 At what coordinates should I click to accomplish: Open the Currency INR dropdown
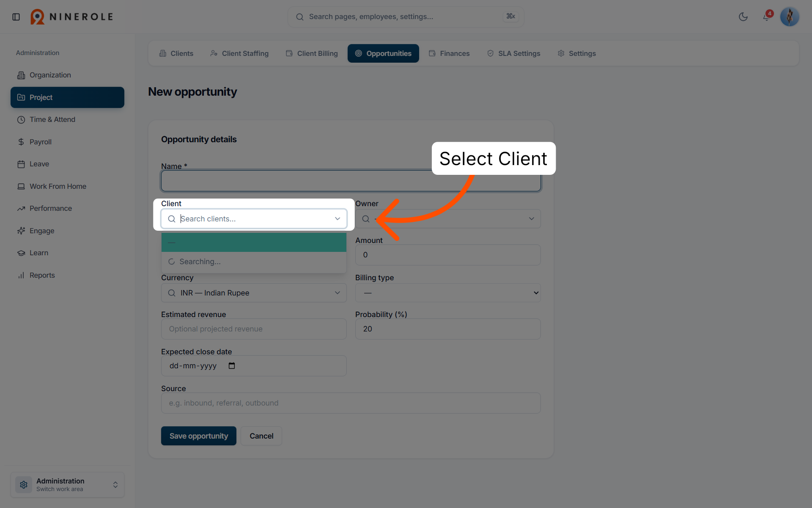click(254, 293)
